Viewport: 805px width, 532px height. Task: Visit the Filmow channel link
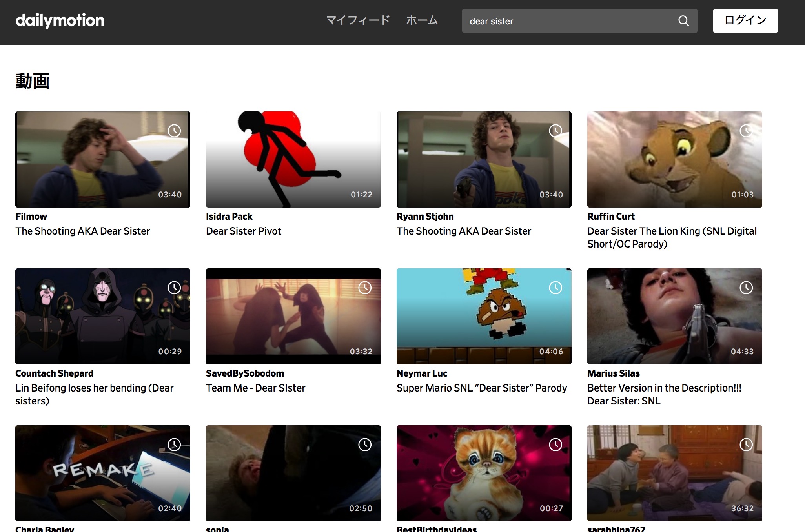coord(31,217)
